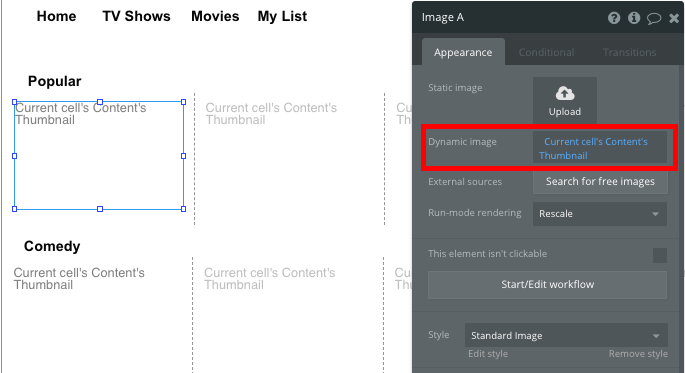Select the Home navigation text
685x373 pixels.
tap(56, 16)
